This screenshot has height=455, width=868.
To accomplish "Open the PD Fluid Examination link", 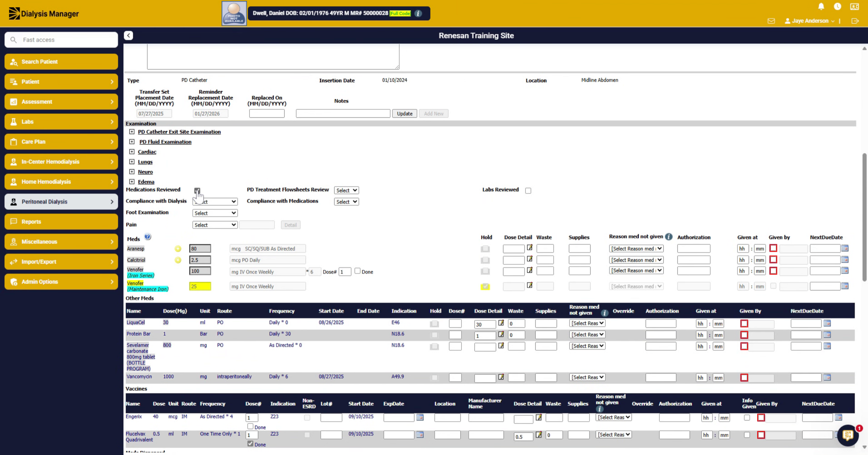I will click(x=165, y=142).
